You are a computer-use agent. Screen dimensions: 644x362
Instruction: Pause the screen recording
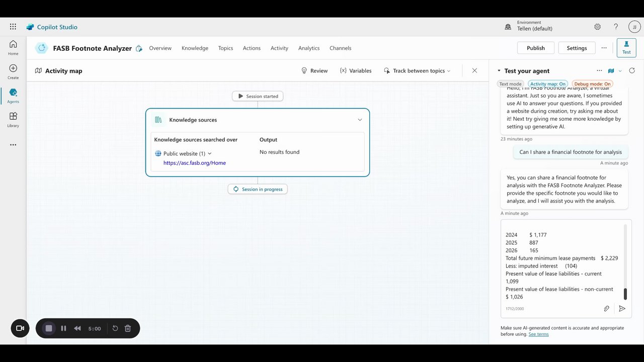click(x=63, y=328)
